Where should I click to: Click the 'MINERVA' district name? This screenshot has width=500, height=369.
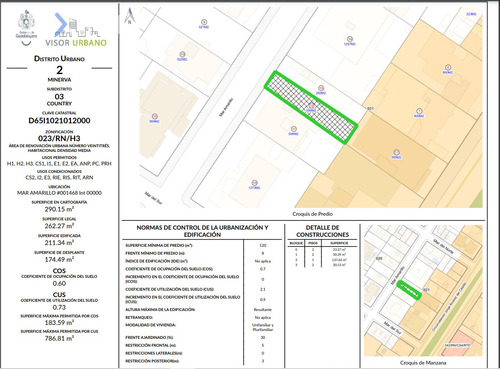[59, 80]
